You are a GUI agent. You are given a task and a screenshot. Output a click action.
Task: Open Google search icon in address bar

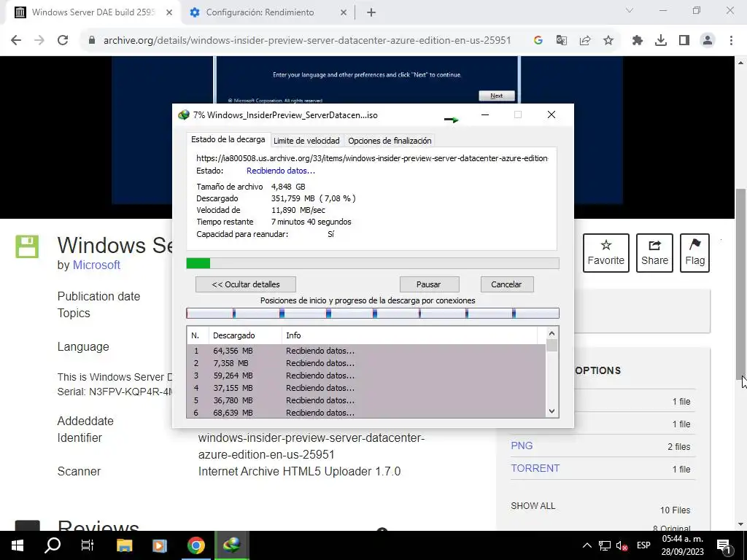538,41
